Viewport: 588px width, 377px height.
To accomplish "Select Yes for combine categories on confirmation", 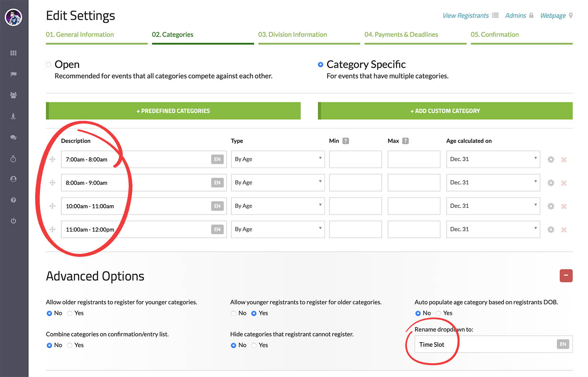I will click(70, 345).
